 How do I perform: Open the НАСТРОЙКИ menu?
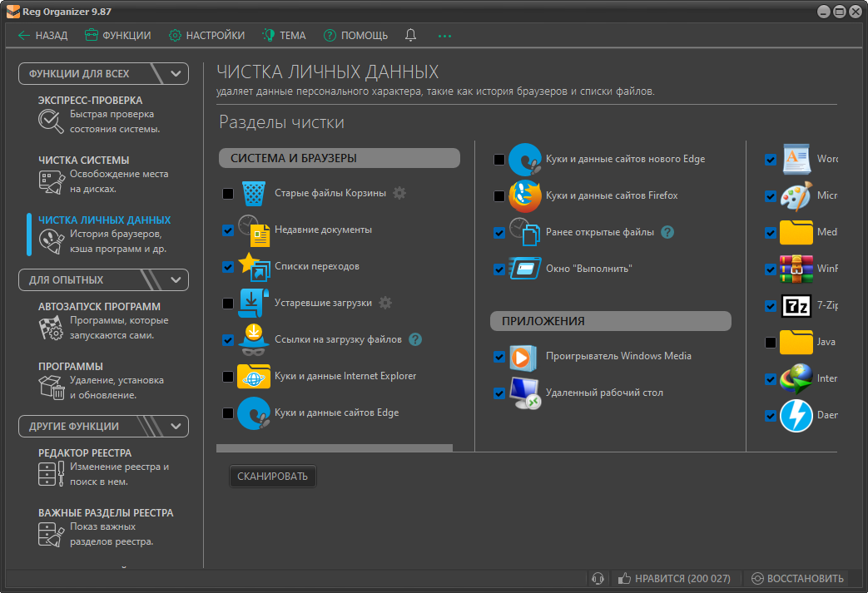tap(206, 36)
